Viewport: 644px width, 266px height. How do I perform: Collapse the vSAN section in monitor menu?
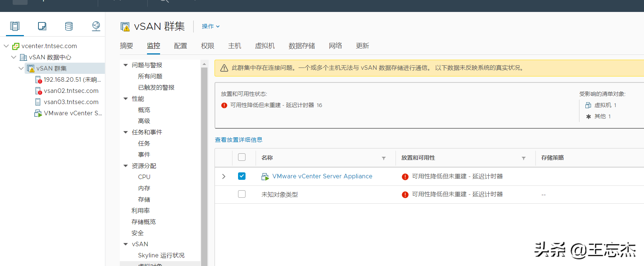(126, 244)
